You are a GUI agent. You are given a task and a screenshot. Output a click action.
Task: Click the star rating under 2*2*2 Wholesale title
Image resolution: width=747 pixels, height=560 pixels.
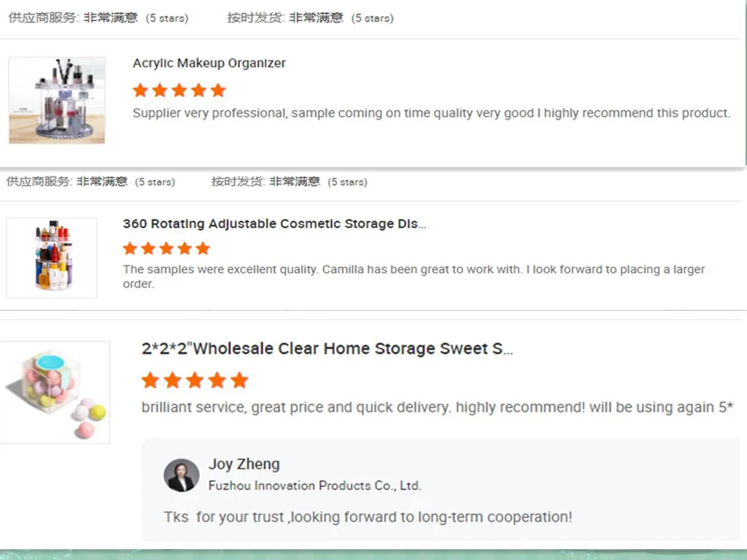(195, 380)
